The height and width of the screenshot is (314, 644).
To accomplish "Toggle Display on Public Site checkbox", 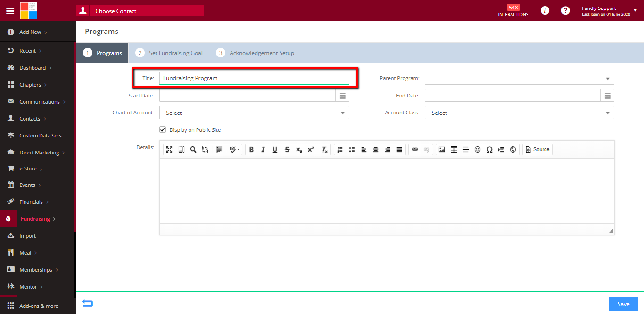I will (x=163, y=129).
